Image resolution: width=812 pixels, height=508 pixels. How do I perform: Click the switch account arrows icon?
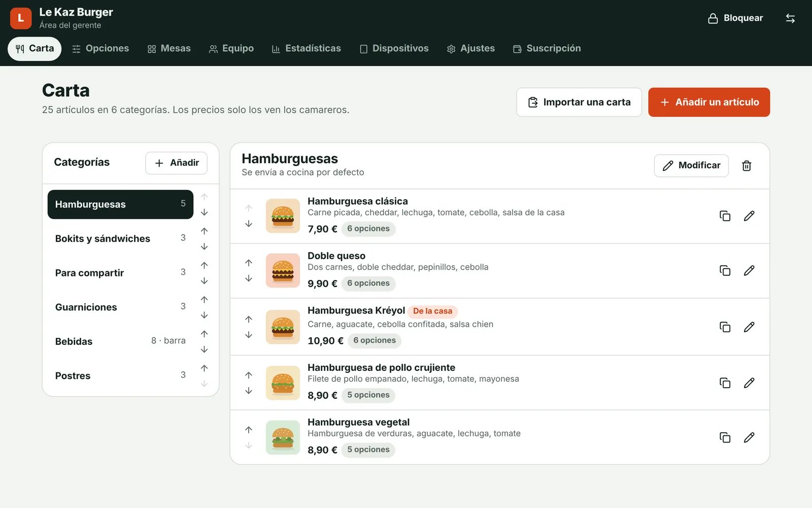[x=790, y=18]
